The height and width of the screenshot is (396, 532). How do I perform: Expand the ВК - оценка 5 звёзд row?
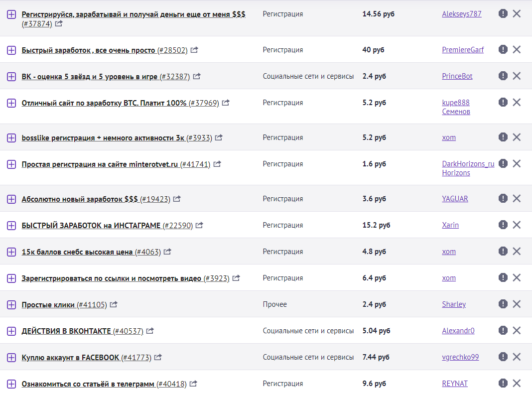point(11,77)
